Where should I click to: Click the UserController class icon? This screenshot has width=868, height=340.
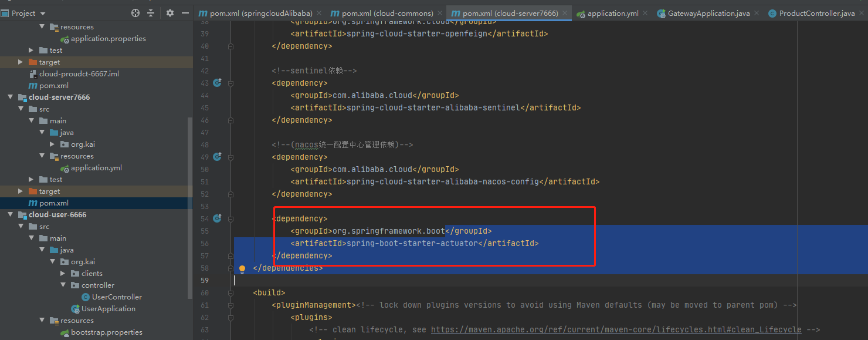coord(86,297)
